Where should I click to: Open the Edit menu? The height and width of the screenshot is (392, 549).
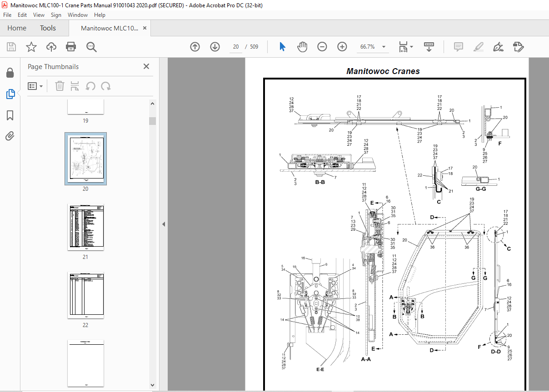point(22,15)
